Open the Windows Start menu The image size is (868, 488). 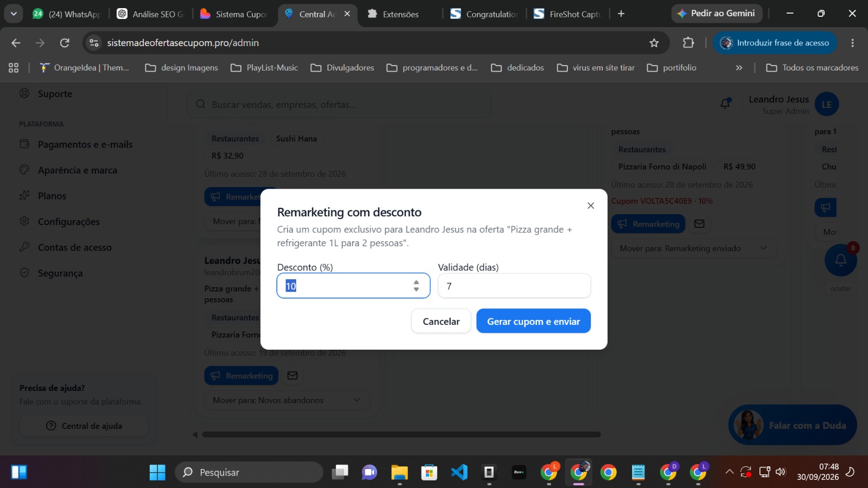[x=157, y=472]
